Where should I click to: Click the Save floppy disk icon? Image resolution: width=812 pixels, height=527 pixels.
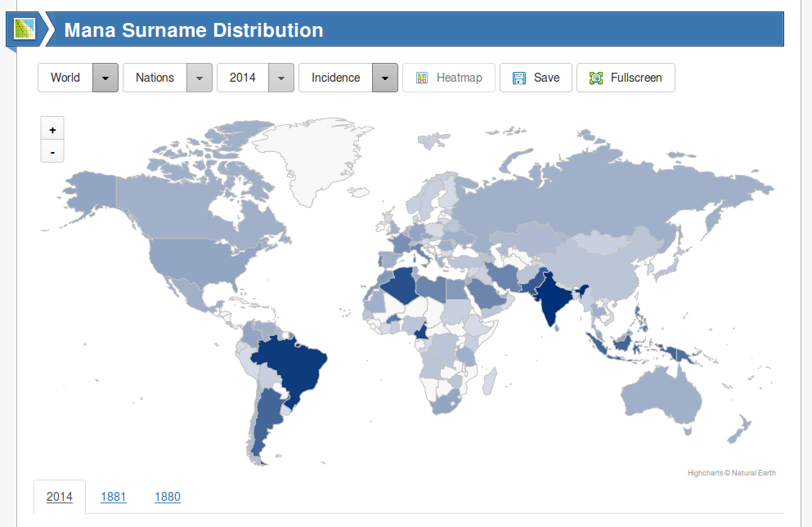click(518, 78)
